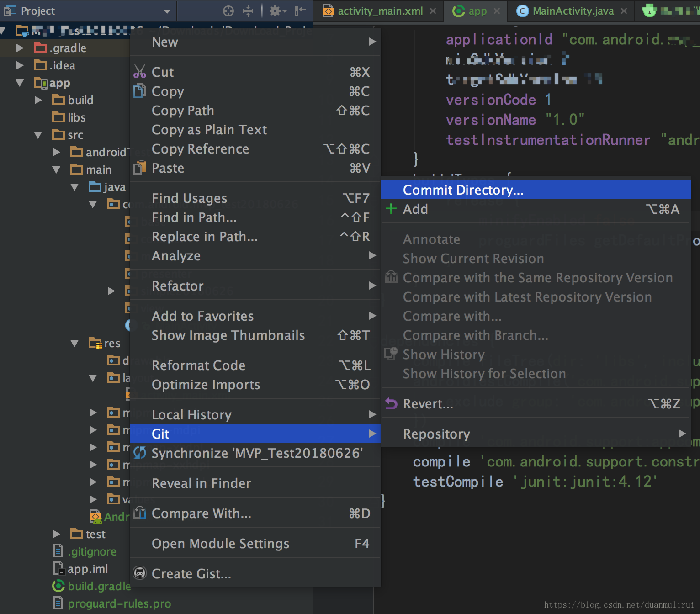Click the versionCode line in editor
Image resolution: width=700 pixels, height=614 pixels.
[498, 100]
